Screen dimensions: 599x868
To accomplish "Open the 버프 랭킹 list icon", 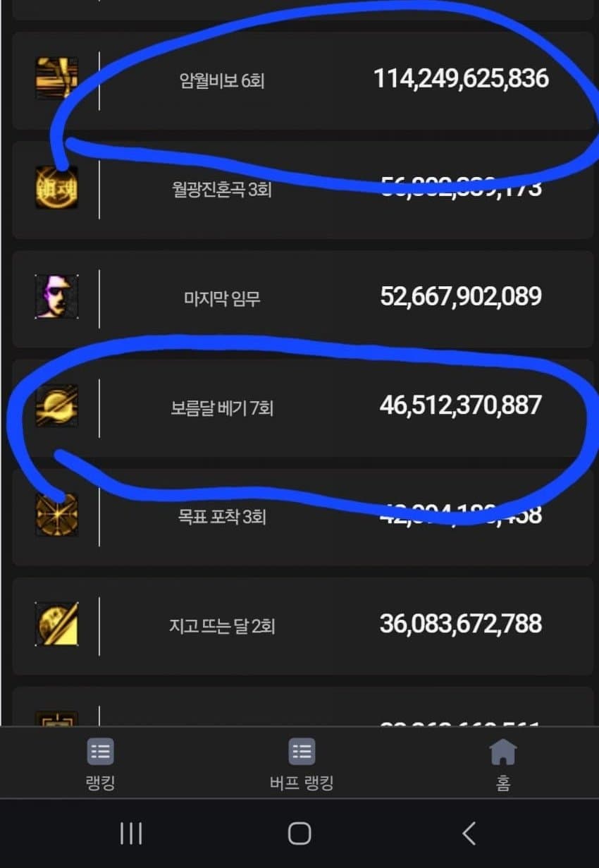I will tap(302, 752).
